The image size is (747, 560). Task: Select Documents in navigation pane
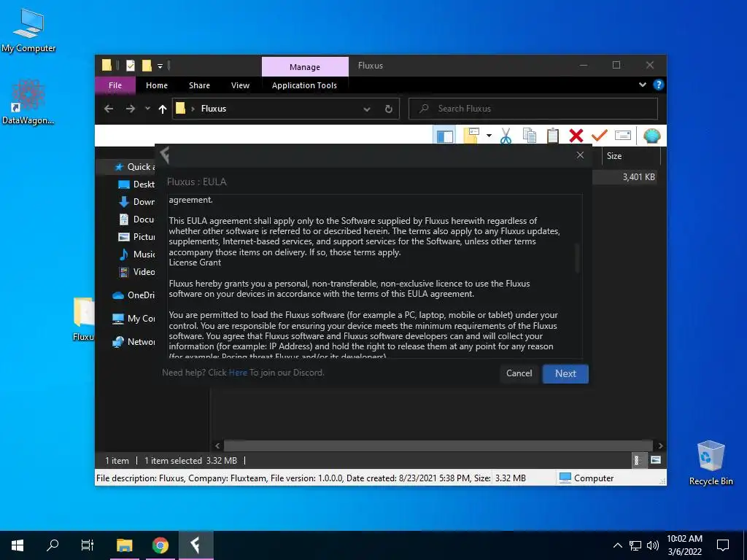tap(136, 219)
